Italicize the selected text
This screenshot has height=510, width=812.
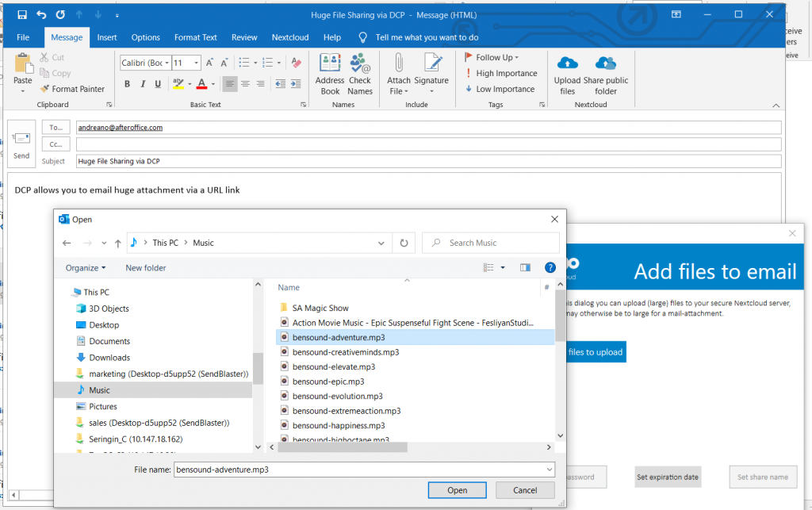click(x=143, y=84)
